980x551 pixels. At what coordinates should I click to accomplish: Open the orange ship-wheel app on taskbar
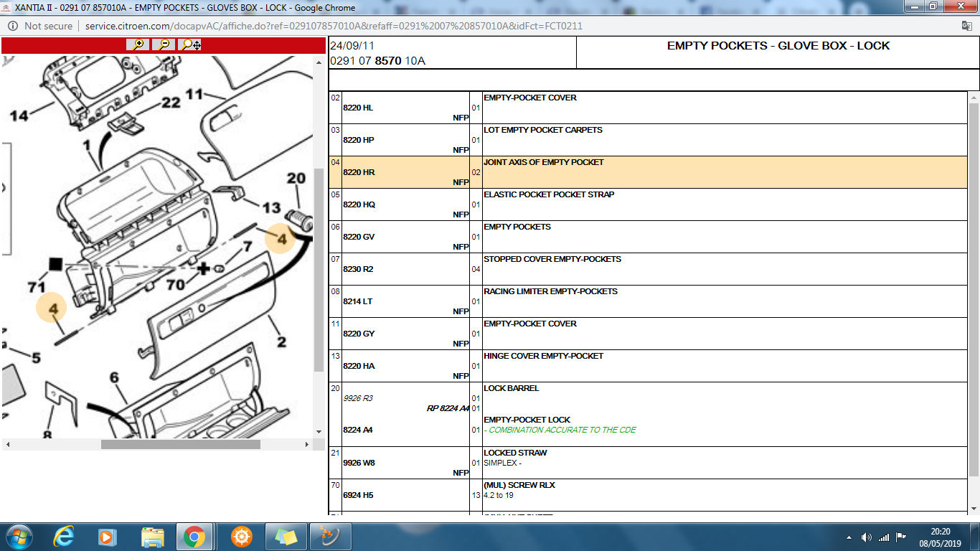click(242, 537)
